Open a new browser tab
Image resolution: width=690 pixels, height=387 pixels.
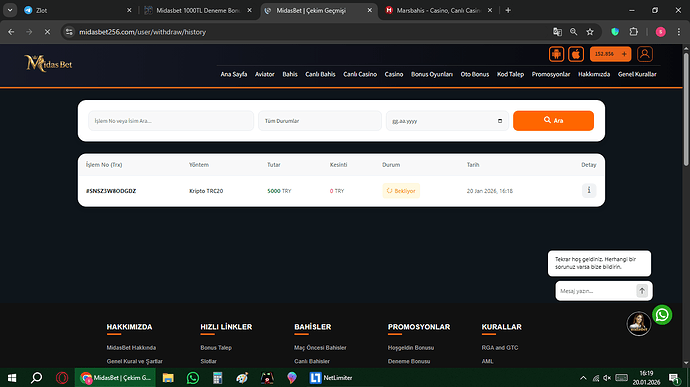[x=508, y=10]
